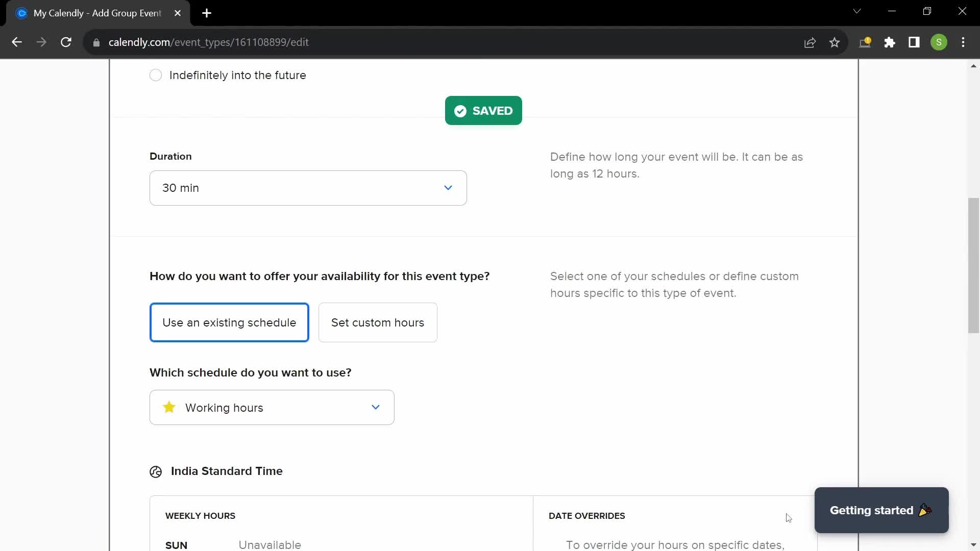This screenshot has width=980, height=551.
Task: Select the Use an existing schedule button
Action: 230,323
